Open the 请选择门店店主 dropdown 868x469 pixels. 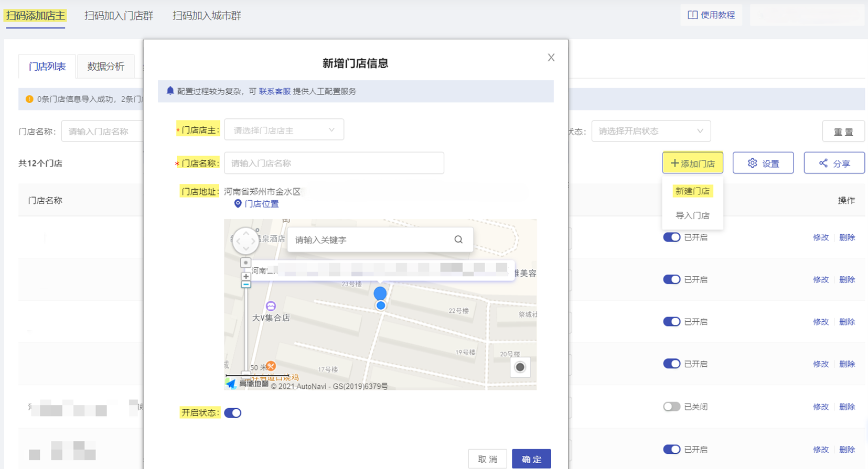(284, 130)
